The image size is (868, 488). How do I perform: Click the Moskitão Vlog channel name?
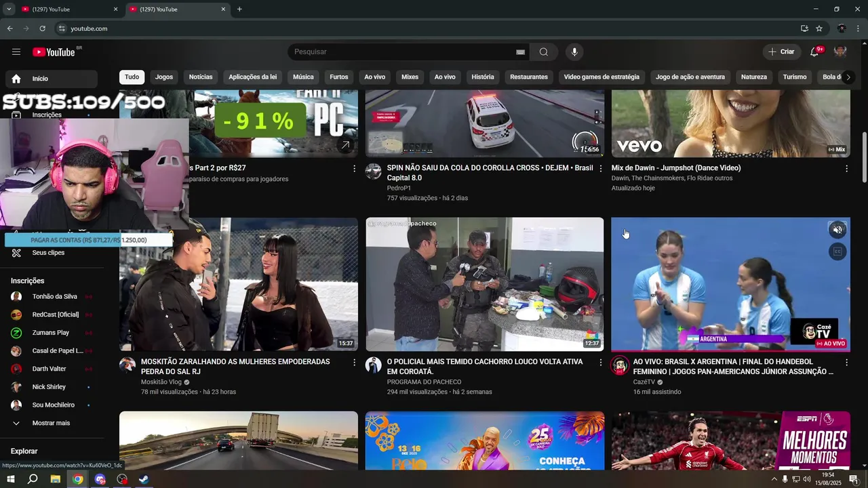coord(161,382)
